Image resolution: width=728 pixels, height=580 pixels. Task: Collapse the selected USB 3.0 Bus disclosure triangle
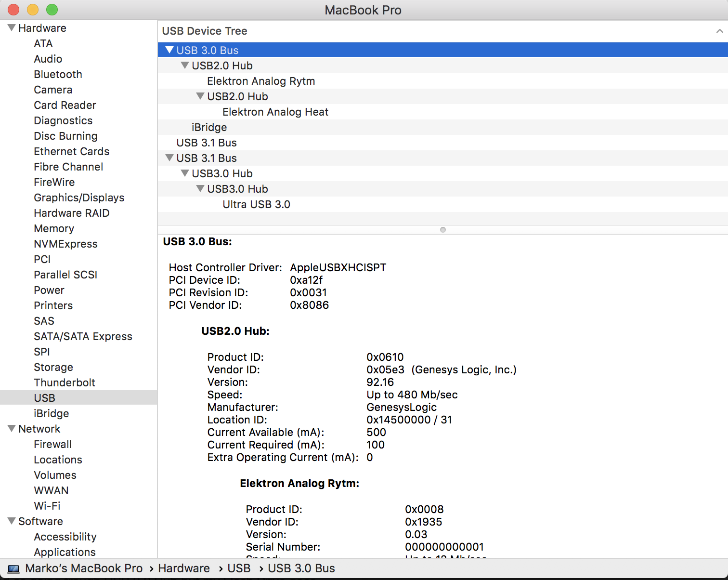(x=169, y=50)
